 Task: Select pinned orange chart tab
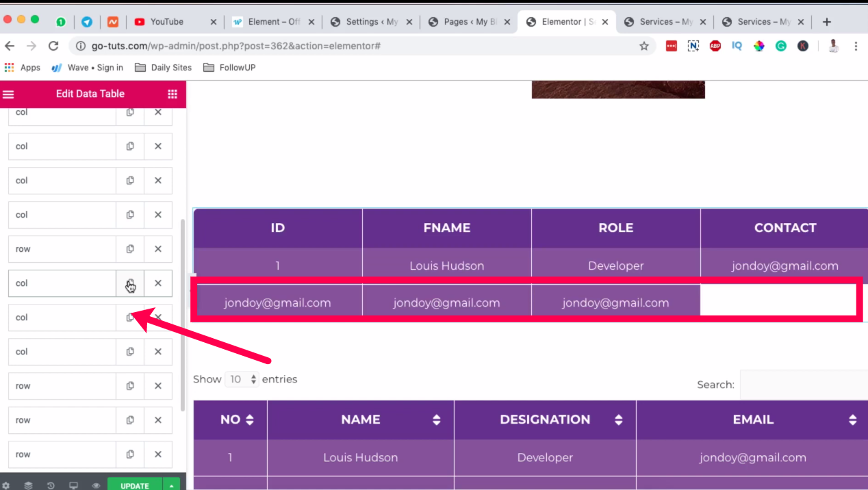(x=113, y=22)
